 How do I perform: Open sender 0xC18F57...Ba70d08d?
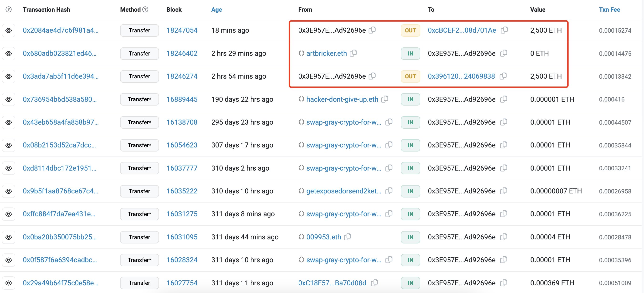[x=332, y=283]
